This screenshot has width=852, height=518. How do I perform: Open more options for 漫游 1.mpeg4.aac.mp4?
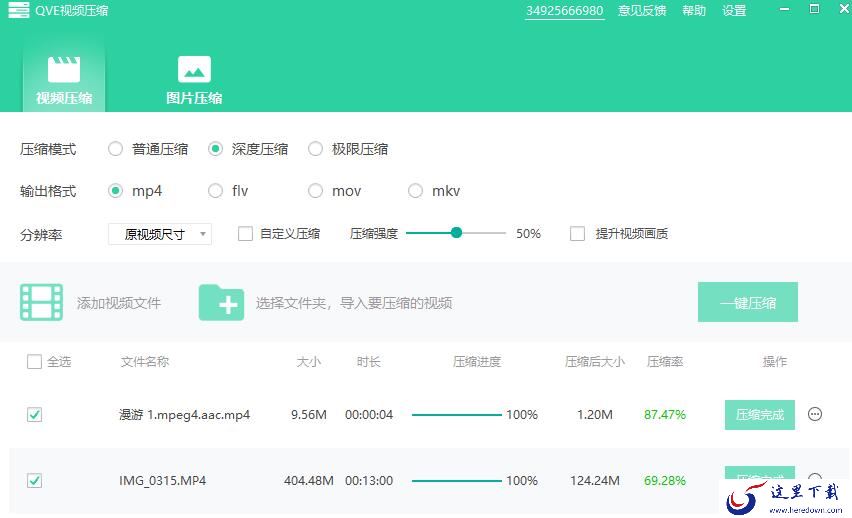click(x=815, y=414)
